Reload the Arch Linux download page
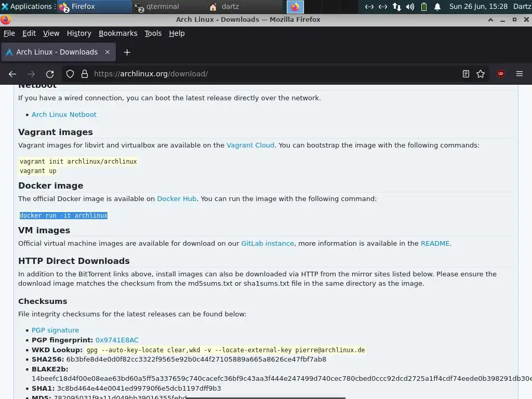This screenshot has width=532, height=399. pos(50,74)
